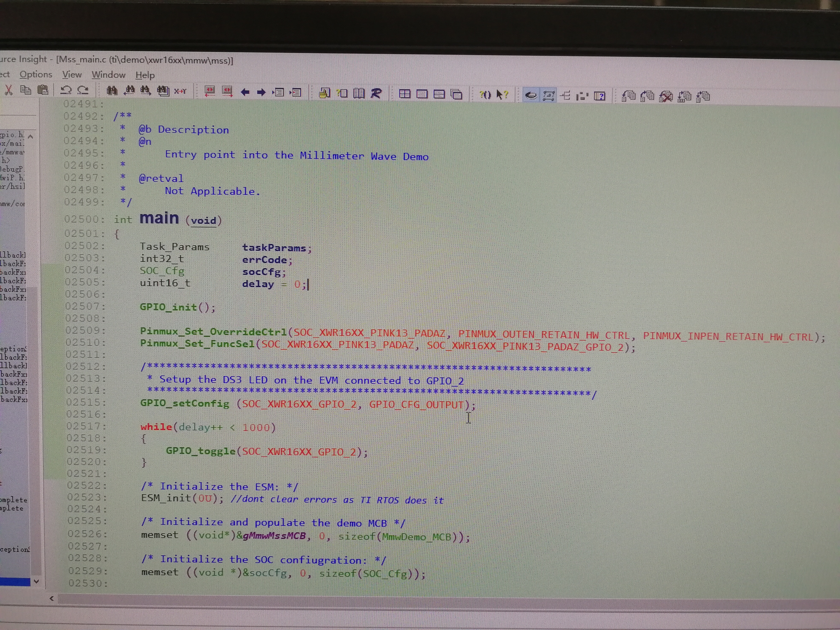840x630 pixels.
Task: Go forward with blue right arrow
Action: coord(261,92)
